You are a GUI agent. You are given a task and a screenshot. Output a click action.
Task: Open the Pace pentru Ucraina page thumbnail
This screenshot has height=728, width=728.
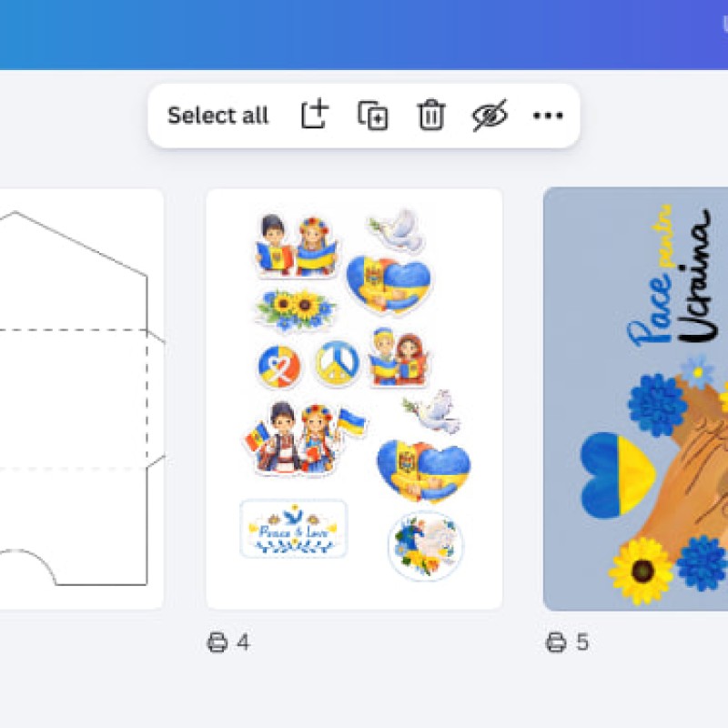click(635, 399)
